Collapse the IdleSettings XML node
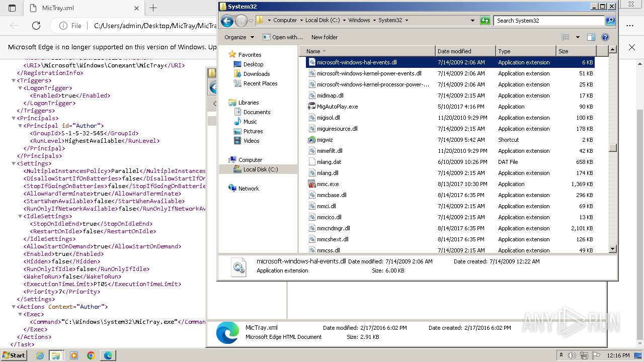Screen dimensions: 644x362 coord(20,216)
